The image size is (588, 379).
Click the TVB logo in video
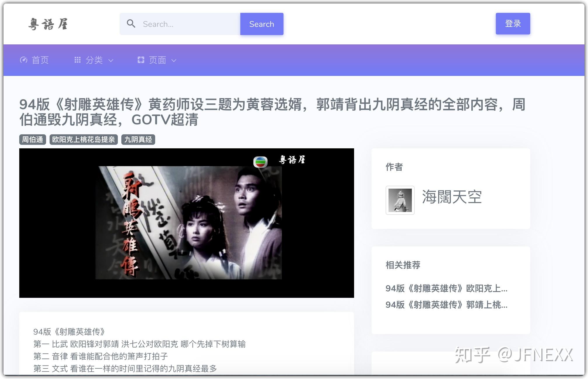click(260, 161)
